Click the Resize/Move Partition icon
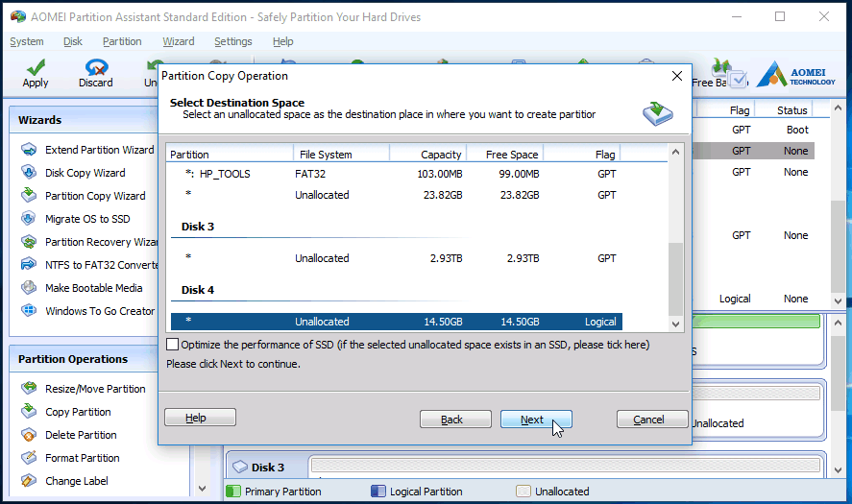The width and height of the screenshot is (852, 504). [29, 389]
